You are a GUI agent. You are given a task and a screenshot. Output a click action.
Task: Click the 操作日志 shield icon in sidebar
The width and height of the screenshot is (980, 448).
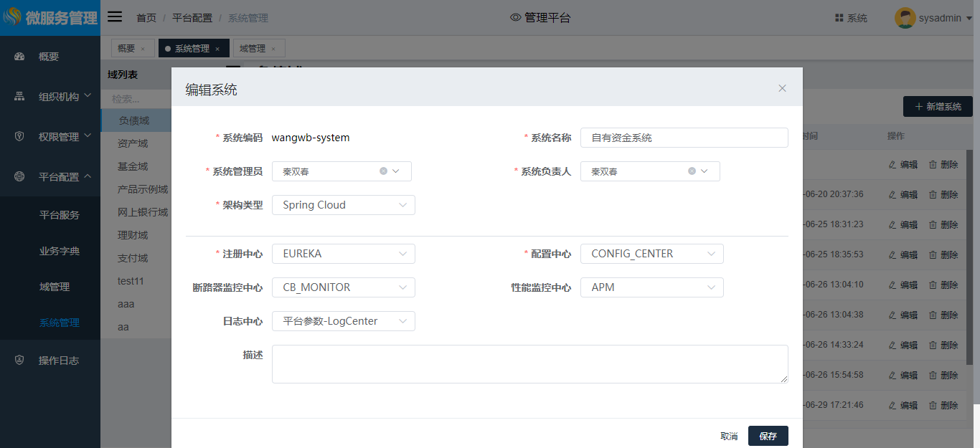tap(19, 361)
